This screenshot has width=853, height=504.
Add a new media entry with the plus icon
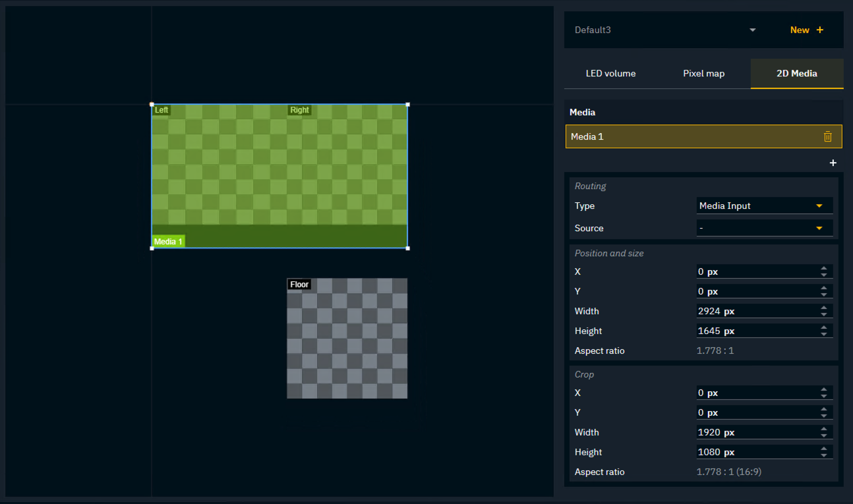click(x=833, y=163)
